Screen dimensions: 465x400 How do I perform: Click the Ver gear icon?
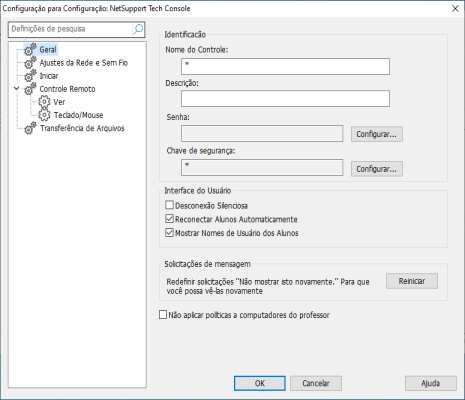pos(44,102)
